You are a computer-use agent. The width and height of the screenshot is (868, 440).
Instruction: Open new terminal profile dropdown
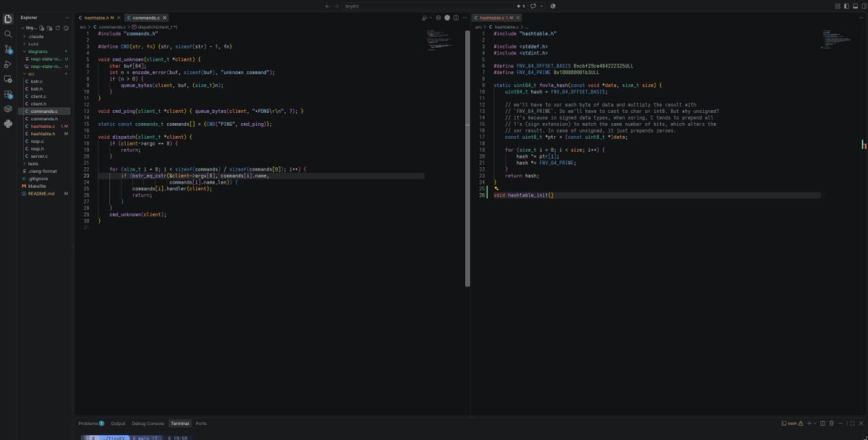click(x=815, y=423)
